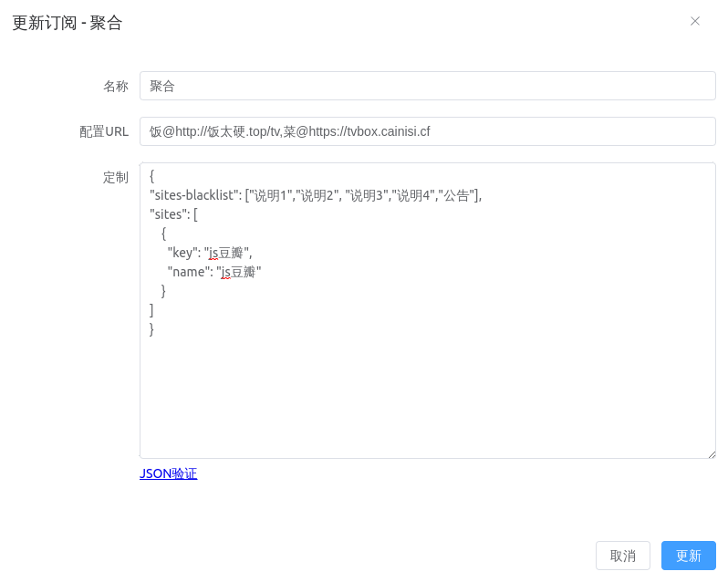
Task: Click the 更新 button
Action: (x=688, y=556)
